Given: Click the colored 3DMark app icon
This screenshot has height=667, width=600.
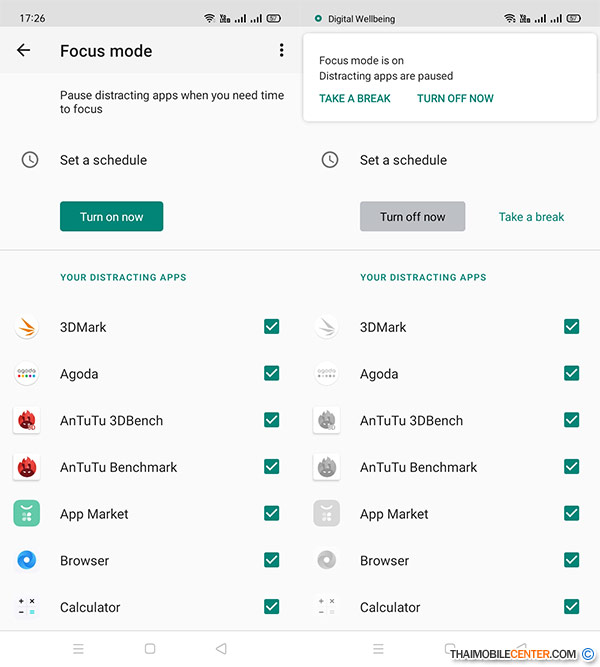Looking at the screenshot, I should [x=26, y=327].
